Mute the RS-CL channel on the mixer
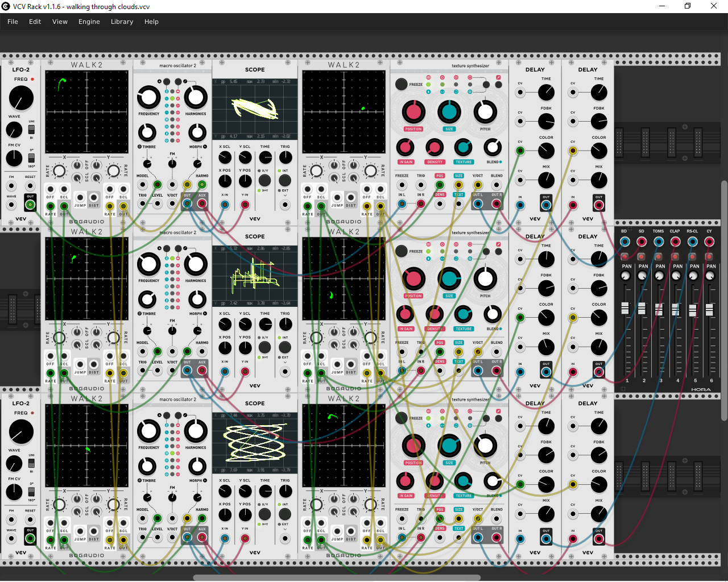This screenshot has height=582, width=728. pos(692,256)
